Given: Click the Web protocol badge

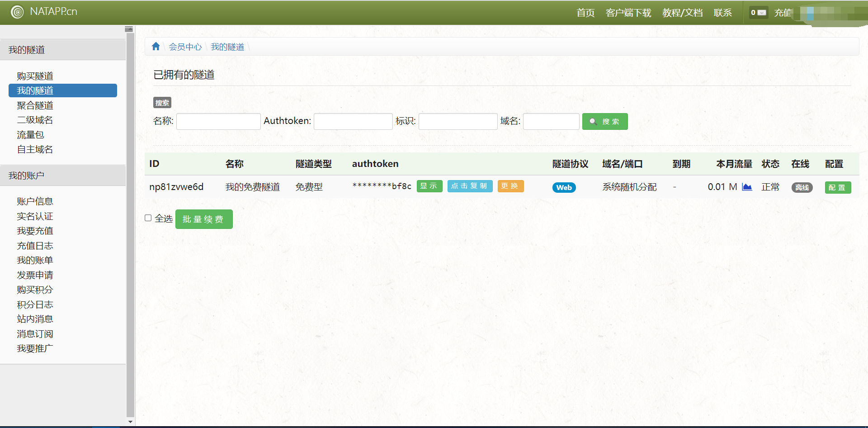Looking at the screenshot, I should [x=564, y=187].
